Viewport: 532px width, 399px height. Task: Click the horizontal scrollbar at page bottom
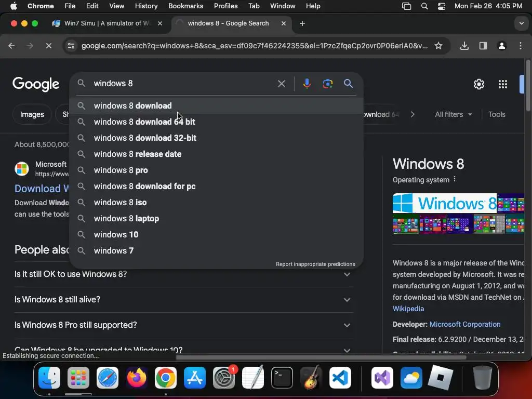pos(321,357)
